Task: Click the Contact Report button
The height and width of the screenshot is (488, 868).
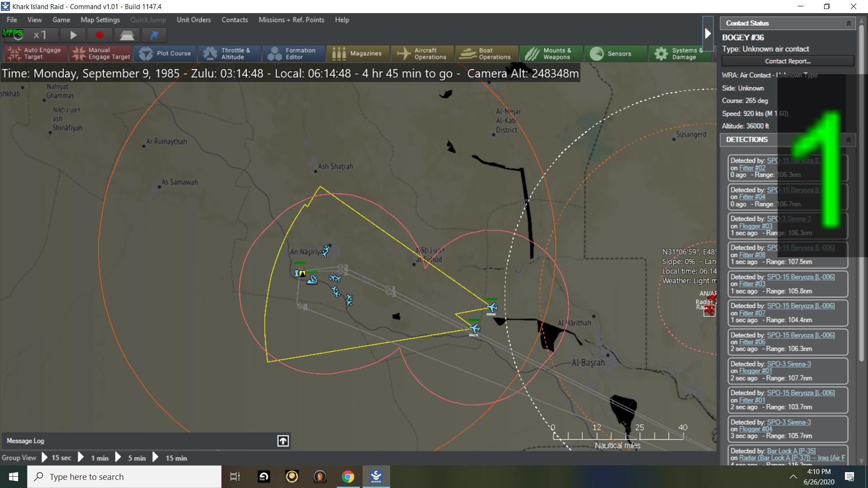Action: pyautogui.click(x=788, y=61)
